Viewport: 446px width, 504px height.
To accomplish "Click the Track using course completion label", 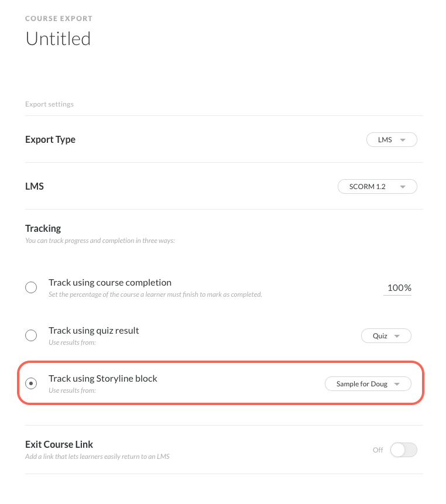I will click(110, 282).
